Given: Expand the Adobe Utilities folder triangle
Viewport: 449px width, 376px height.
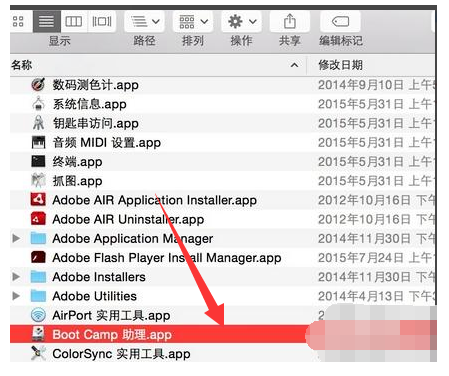Looking at the screenshot, I should tap(16, 296).
